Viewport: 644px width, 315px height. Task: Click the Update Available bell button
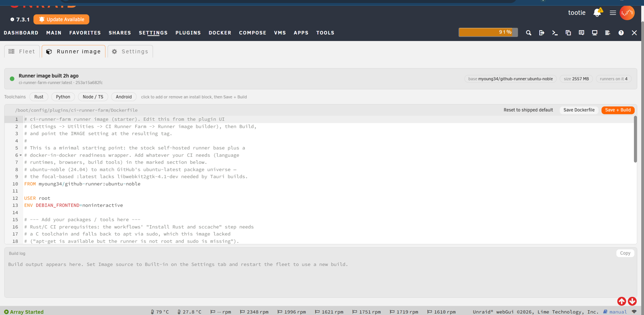62,19
